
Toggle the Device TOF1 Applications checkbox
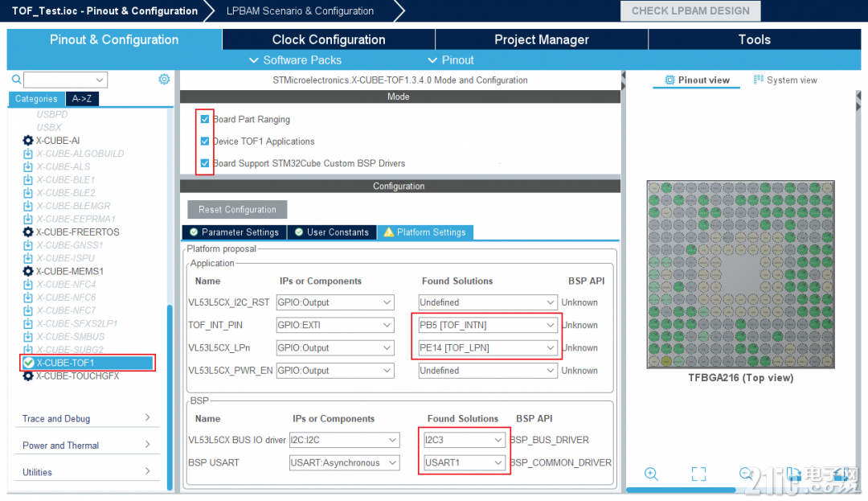[205, 142]
